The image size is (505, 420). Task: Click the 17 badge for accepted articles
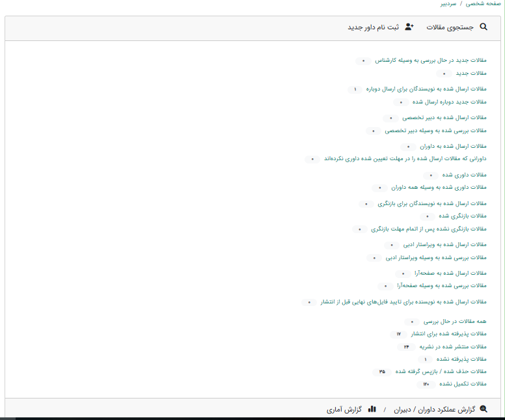398,334
